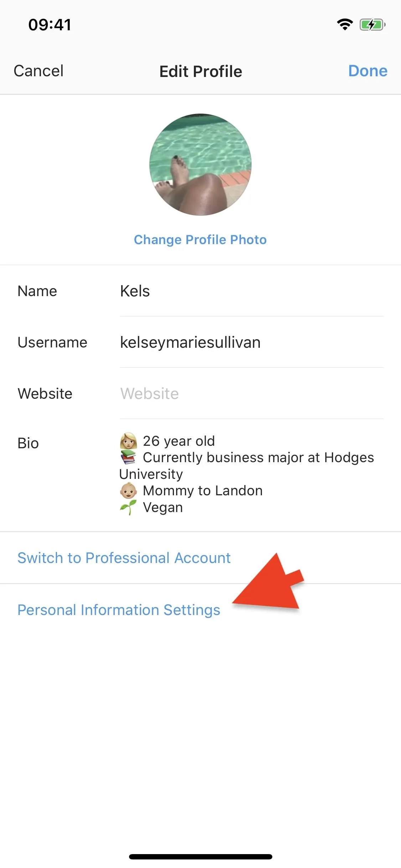This screenshot has width=401, height=868.
Task: Tap the empty Website field
Action: [x=251, y=394]
